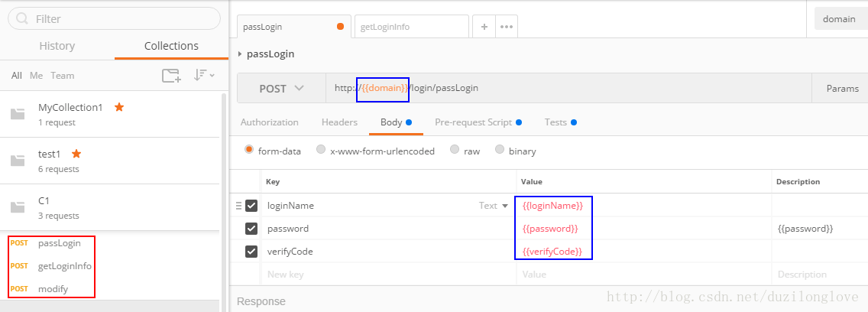Click the Filter search field
This screenshot has height=312, width=868.
point(113,18)
